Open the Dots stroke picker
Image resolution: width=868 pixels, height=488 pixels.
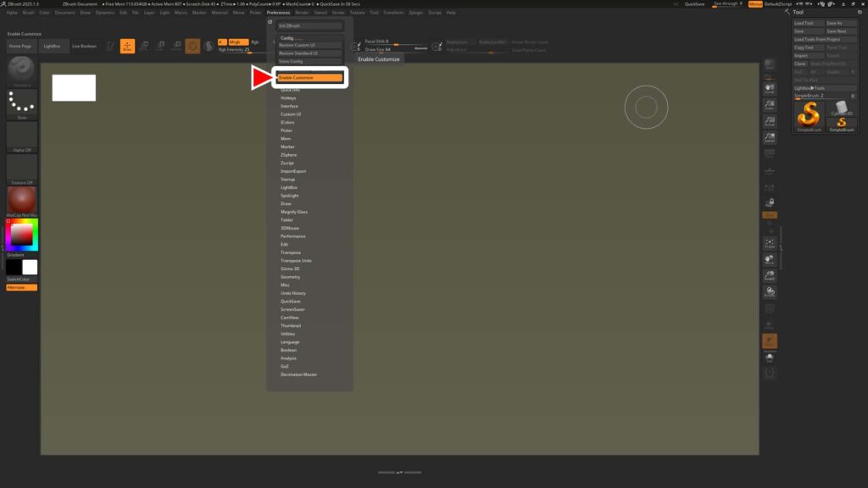click(21, 103)
